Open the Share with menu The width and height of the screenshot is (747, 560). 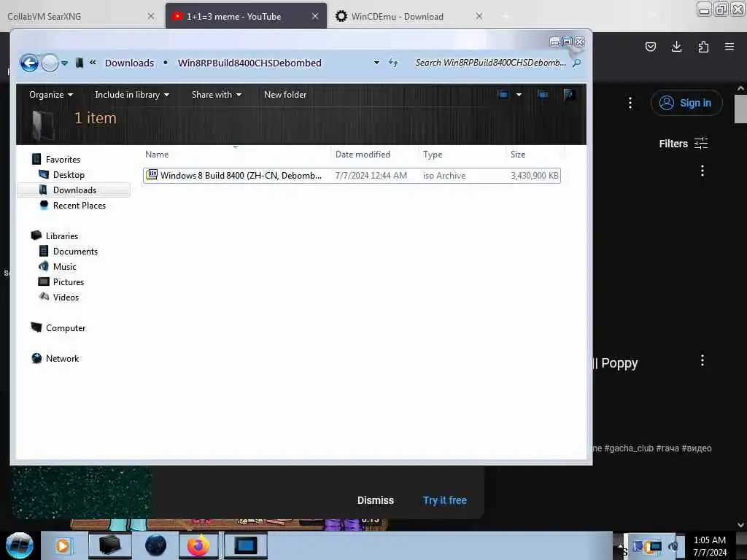click(216, 95)
